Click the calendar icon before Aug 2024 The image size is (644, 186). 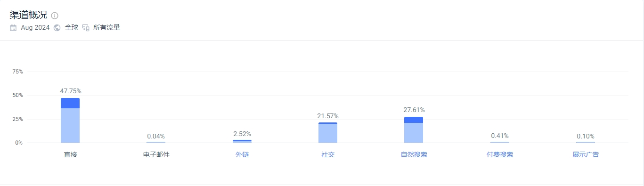point(13,27)
